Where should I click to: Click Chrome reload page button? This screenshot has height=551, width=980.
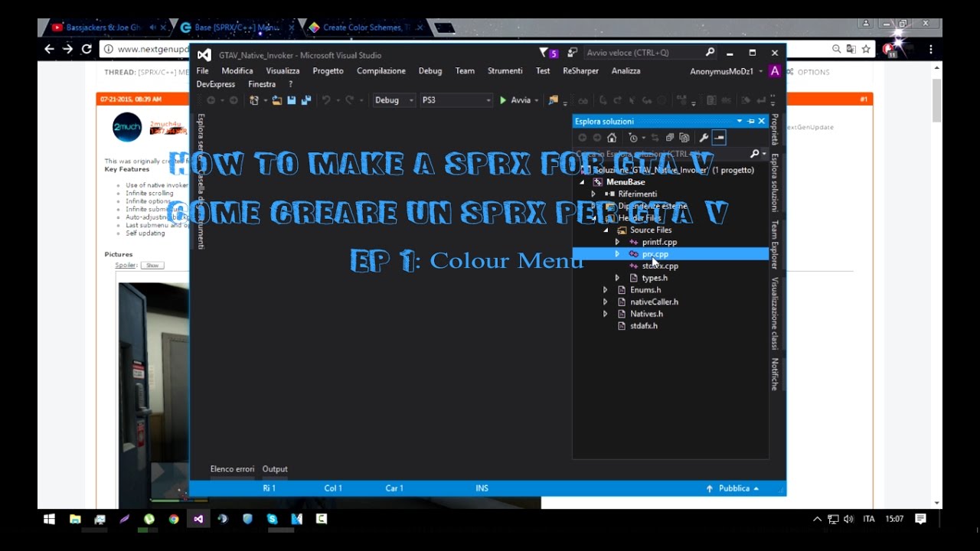87,49
